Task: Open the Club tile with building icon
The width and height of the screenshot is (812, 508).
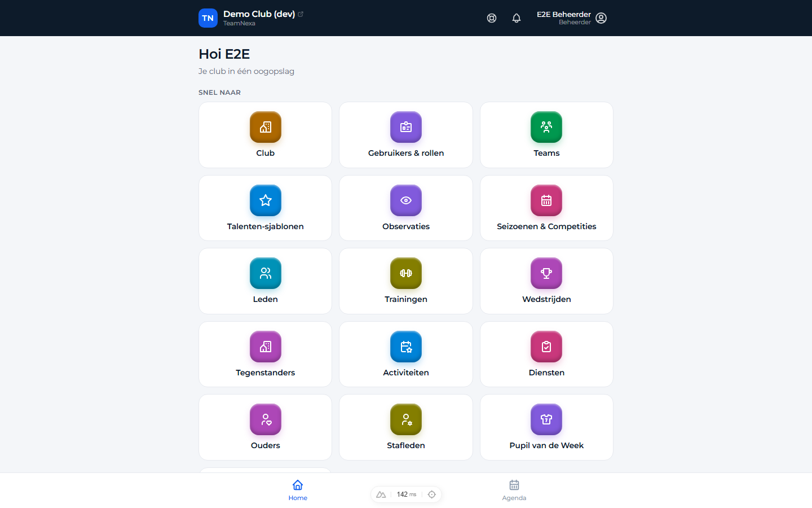Action: coord(265,135)
